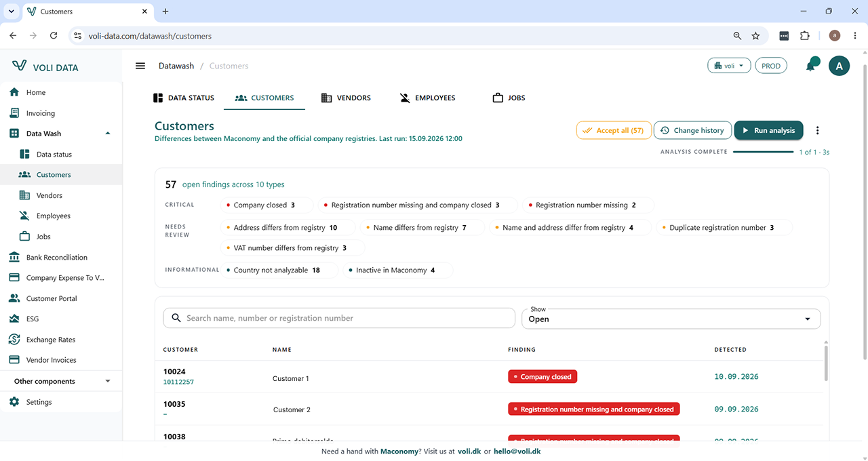Switch to the Vendors tab
This screenshot has height=461, width=868.
(x=346, y=98)
